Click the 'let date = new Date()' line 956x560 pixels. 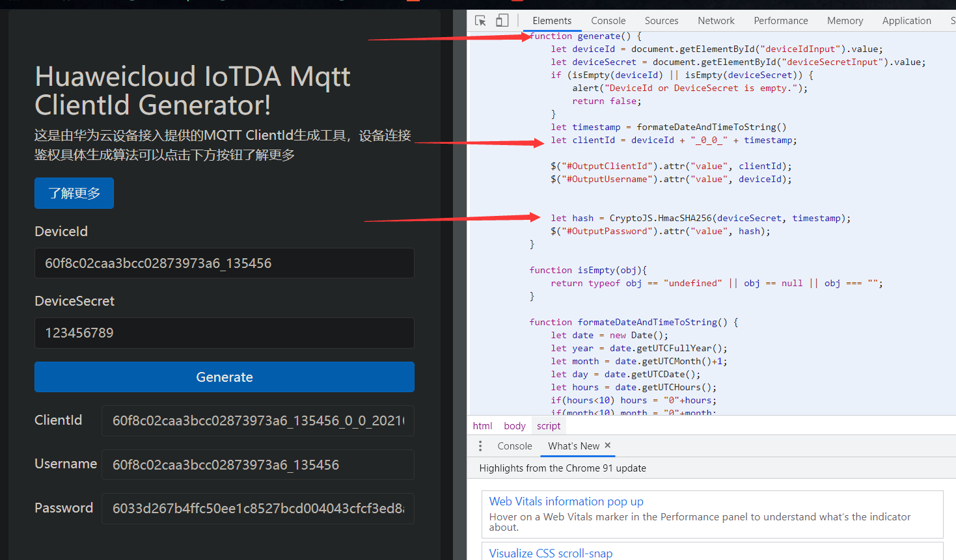(609, 336)
